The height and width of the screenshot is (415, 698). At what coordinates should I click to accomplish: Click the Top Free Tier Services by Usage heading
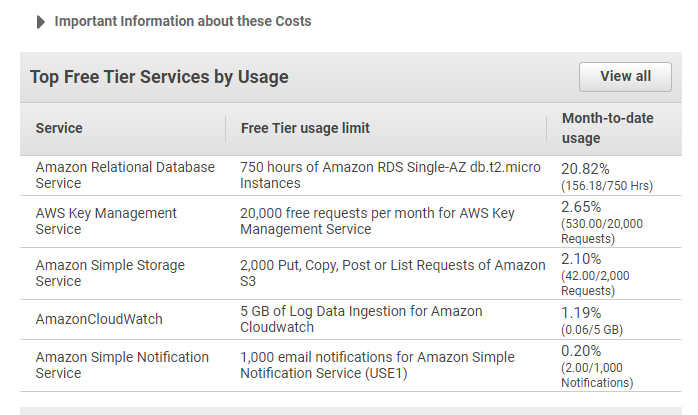pyautogui.click(x=159, y=77)
